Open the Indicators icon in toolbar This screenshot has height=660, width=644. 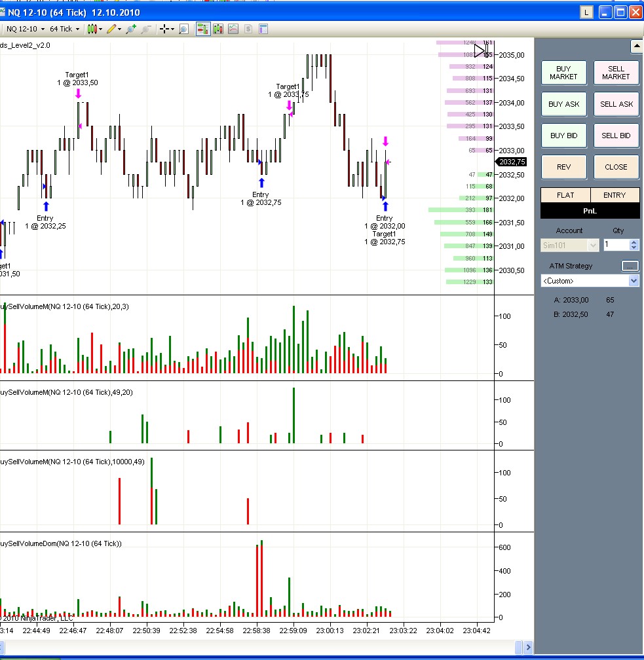[x=218, y=29]
